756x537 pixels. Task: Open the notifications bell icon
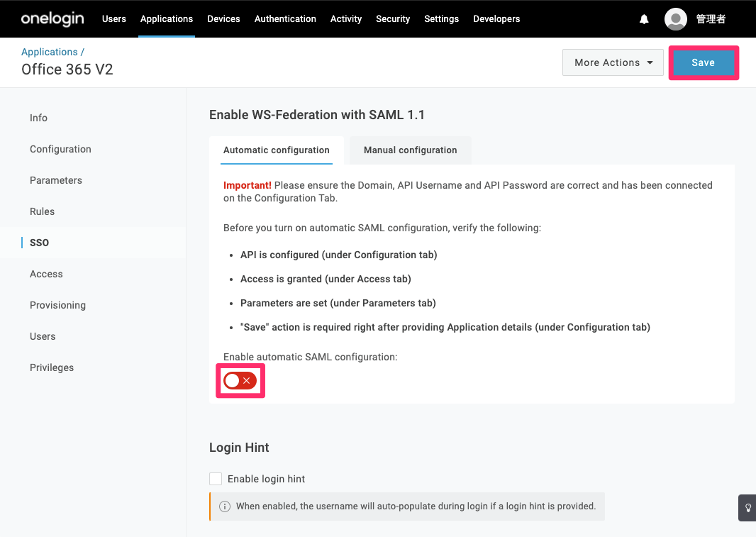[x=644, y=19]
